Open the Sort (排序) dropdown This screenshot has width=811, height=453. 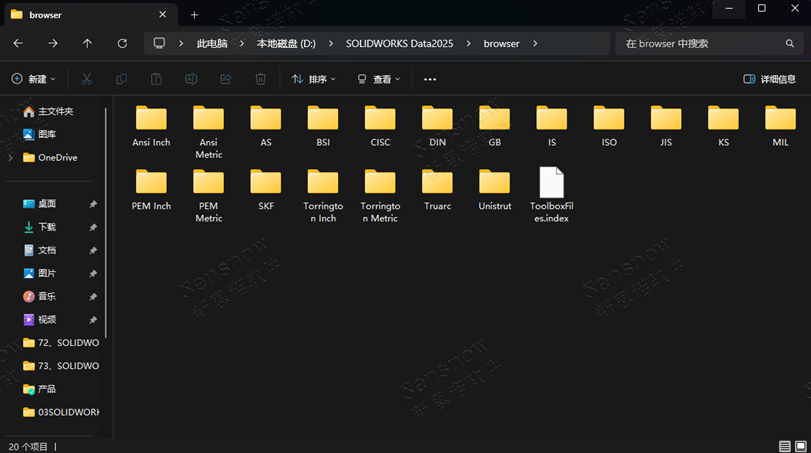(313, 79)
